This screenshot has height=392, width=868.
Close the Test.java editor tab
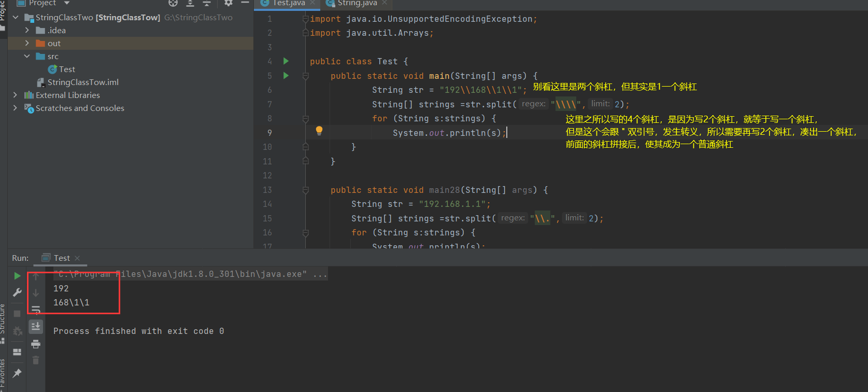[312, 3]
